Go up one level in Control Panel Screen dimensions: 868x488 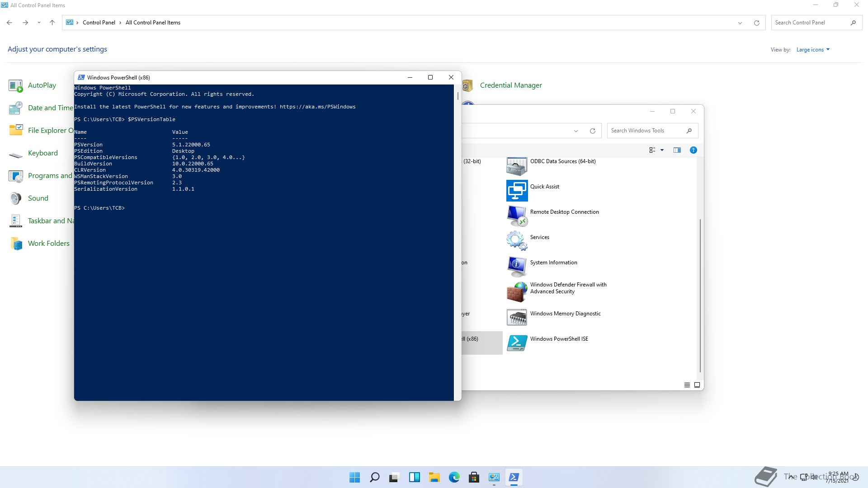pyautogui.click(x=52, y=23)
